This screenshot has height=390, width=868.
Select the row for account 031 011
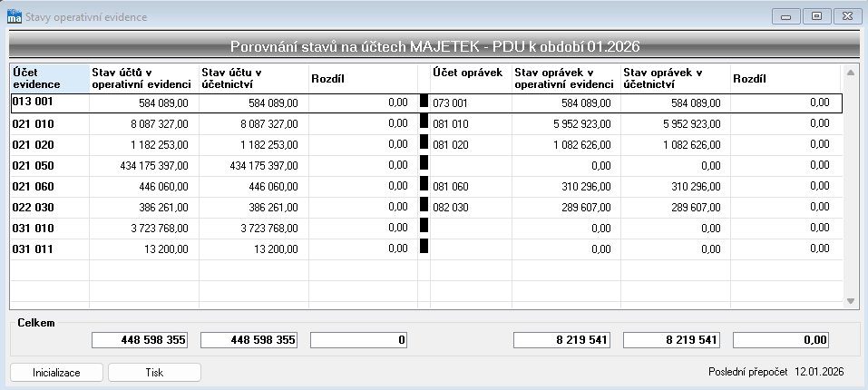pyautogui.click(x=426, y=249)
